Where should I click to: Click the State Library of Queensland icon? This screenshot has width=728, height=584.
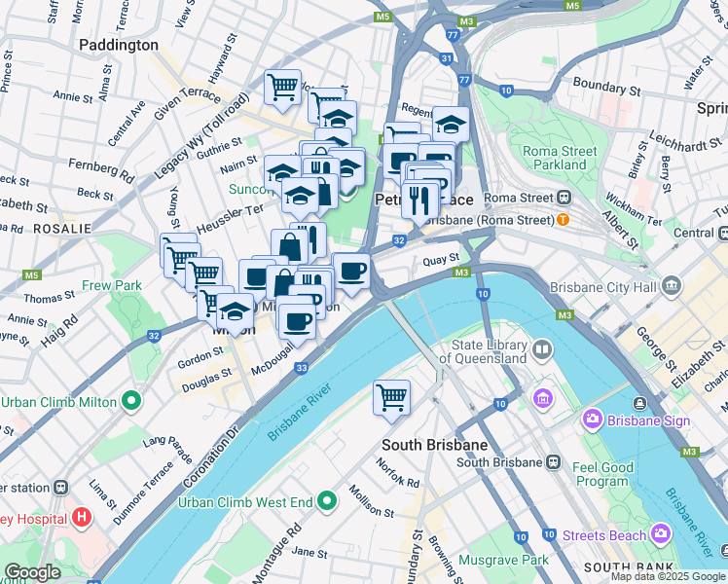(542, 350)
